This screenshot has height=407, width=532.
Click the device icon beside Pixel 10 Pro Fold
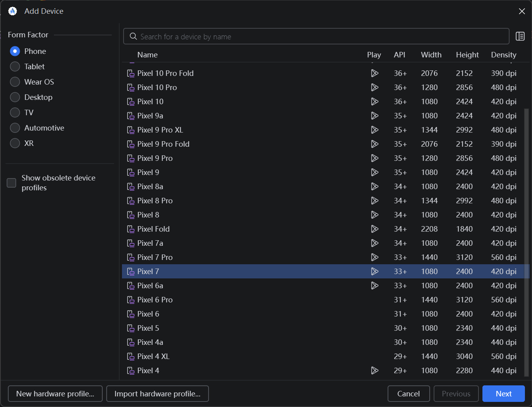click(x=131, y=73)
